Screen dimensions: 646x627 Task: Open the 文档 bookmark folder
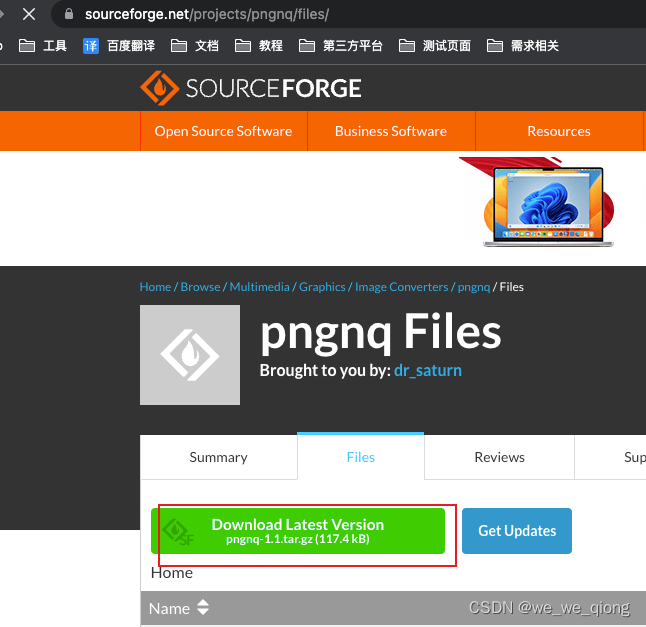tap(195, 46)
